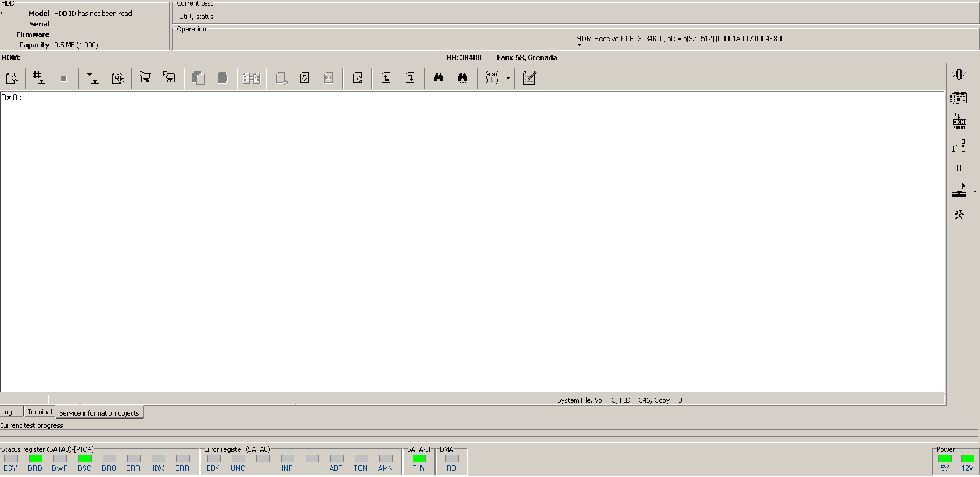Click the ERR status indicator

tap(183, 459)
